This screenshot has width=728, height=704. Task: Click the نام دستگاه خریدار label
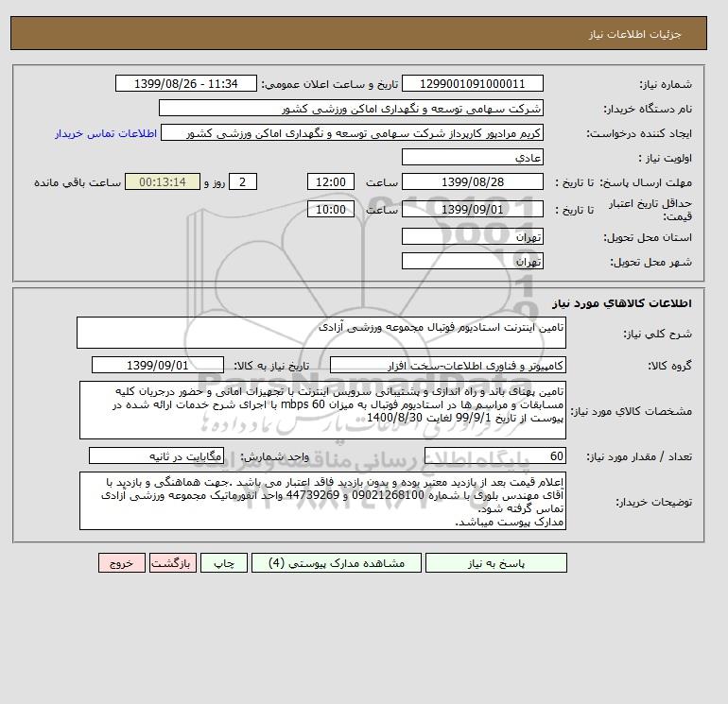point(648,109)
